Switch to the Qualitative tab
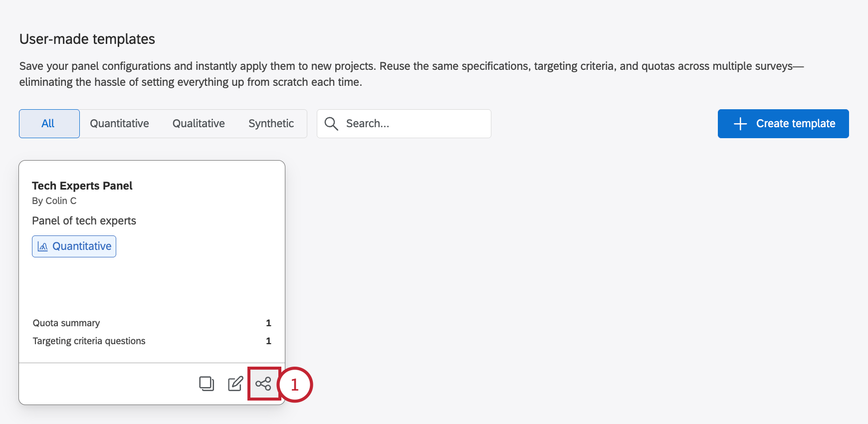Image resolution: width=868 pixels, height=424 pixels. click(199, 124)
